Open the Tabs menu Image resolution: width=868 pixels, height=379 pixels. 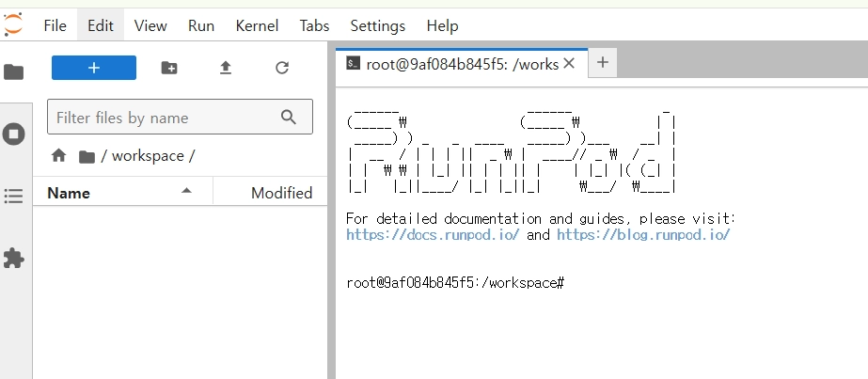(x=314, y=25)
